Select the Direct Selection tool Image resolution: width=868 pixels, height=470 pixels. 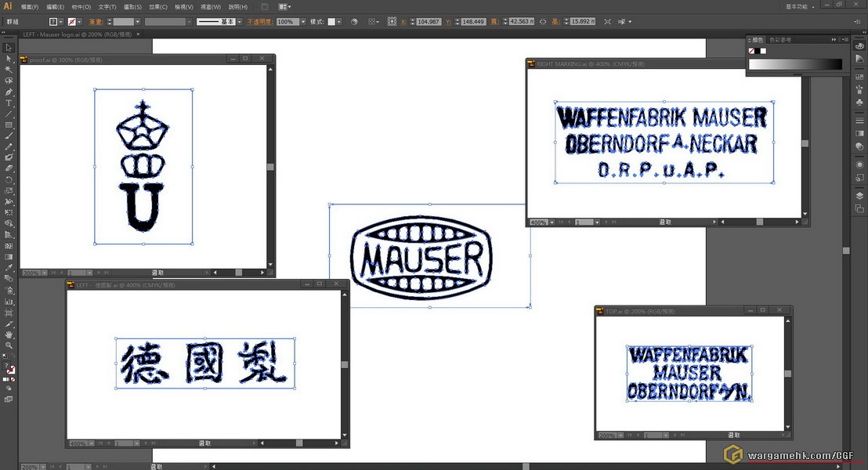[x=9, y=59]
